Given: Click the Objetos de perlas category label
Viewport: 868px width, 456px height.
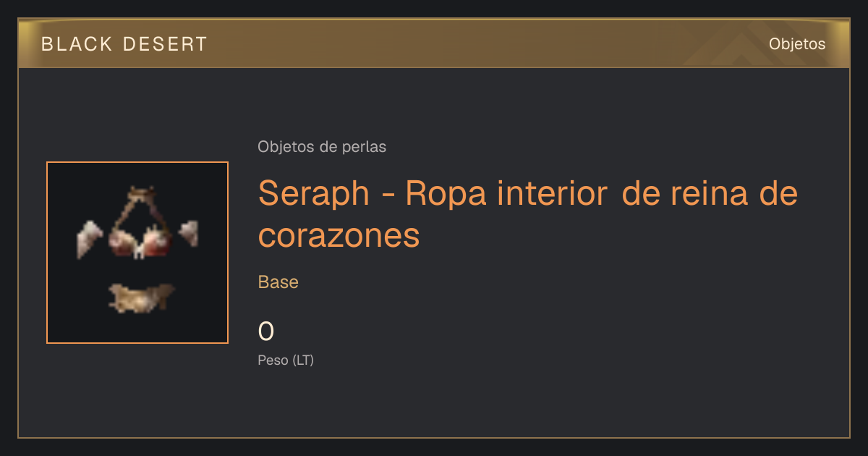Looking at the screenshot, I should pyautogui.click(x=322, y=147).
